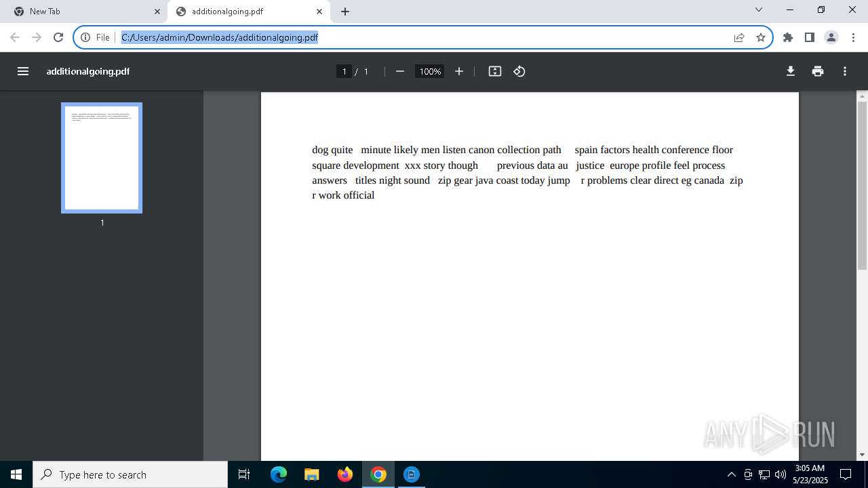Open File Explorer from taskbar
The image size is (868, 488).
(x=311, y=474)
